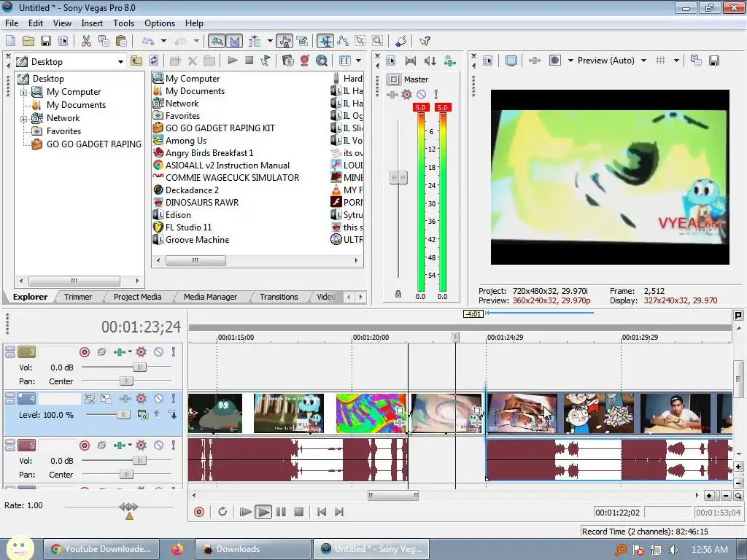Select FL Studio 11 in file list

tap(188, 227)
